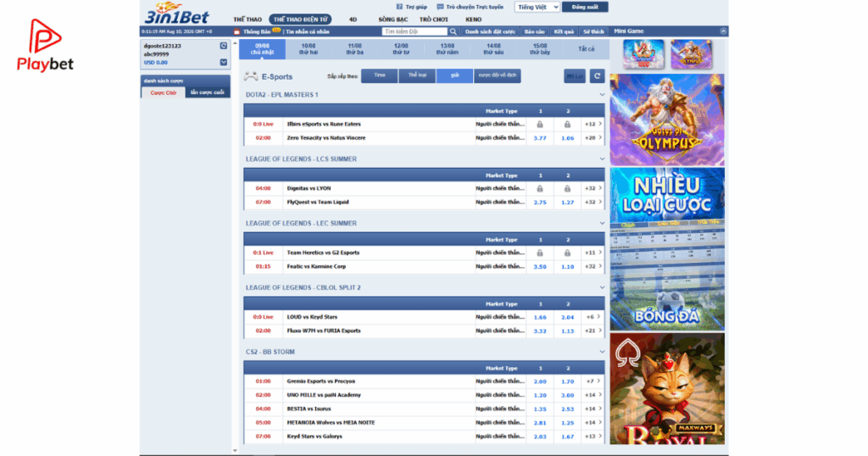Screen dimensions: 868x456
Task: Collapse the CS2 - BB STORM section
Action: (x=602, y=352)
